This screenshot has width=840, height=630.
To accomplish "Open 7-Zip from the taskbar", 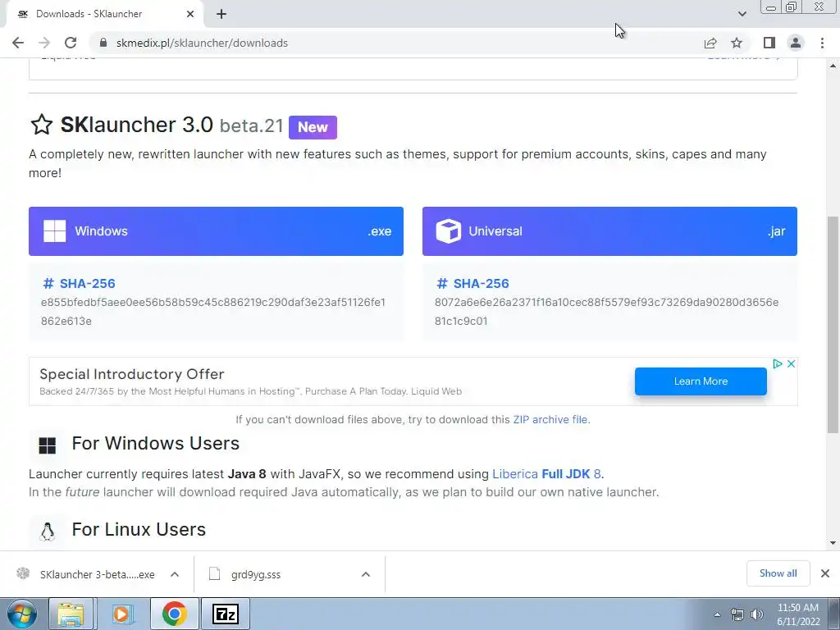I will [x=225, y=614].
